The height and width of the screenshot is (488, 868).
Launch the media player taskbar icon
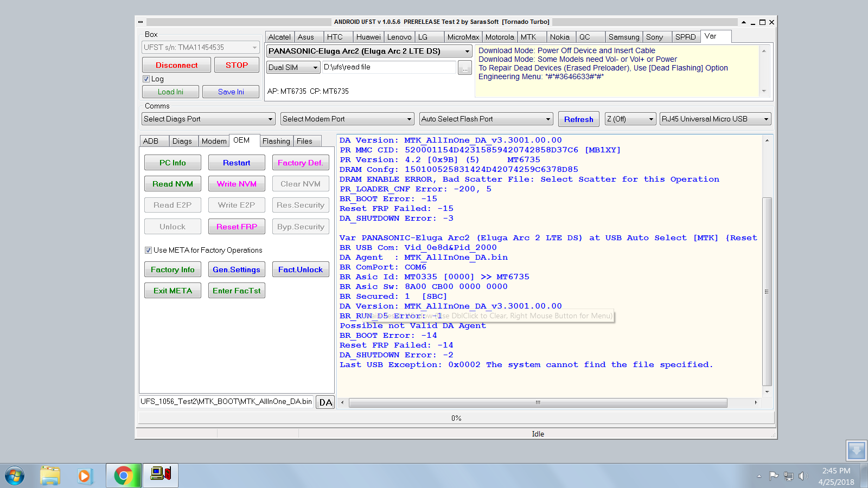tap(84, 476)
